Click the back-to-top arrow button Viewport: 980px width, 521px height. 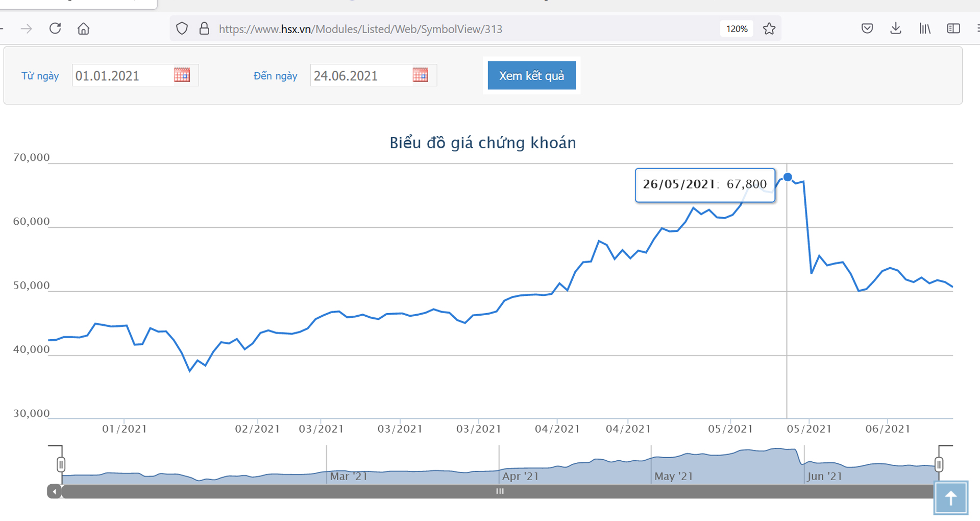pyautogui.click(x=951, y=498)
